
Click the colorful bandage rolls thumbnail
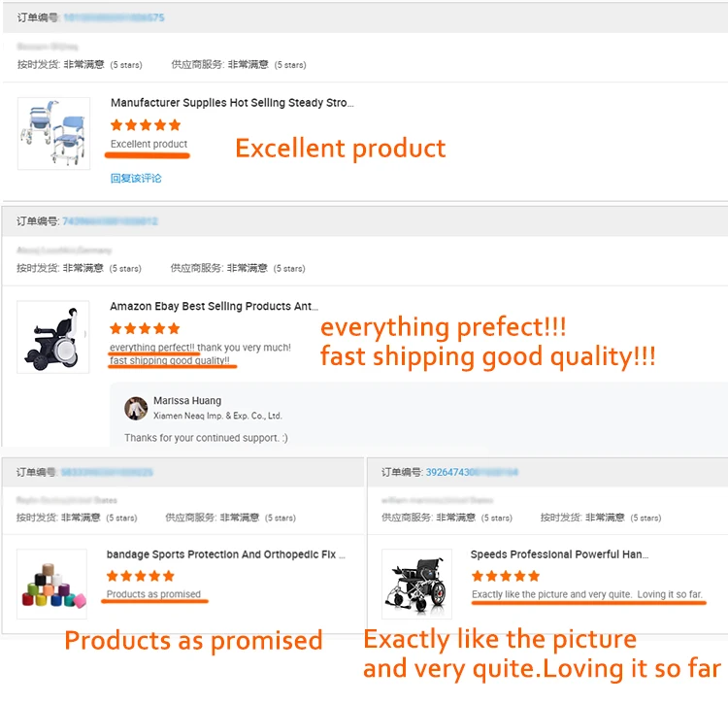point(51,585)
